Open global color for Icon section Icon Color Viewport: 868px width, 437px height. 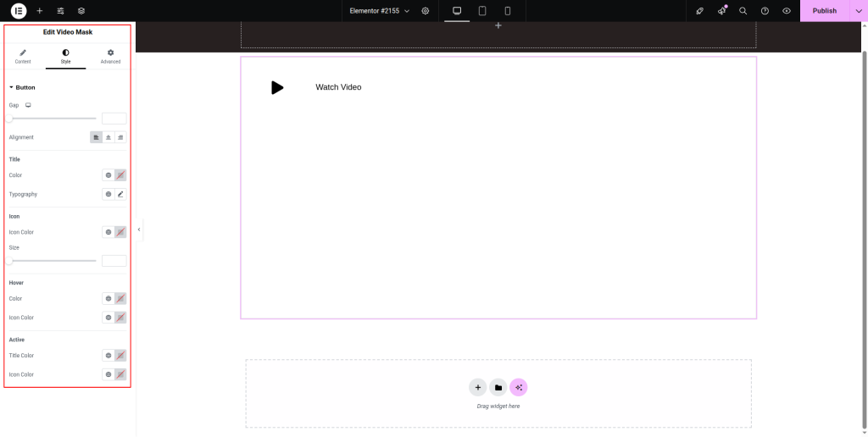pos(108,232)
